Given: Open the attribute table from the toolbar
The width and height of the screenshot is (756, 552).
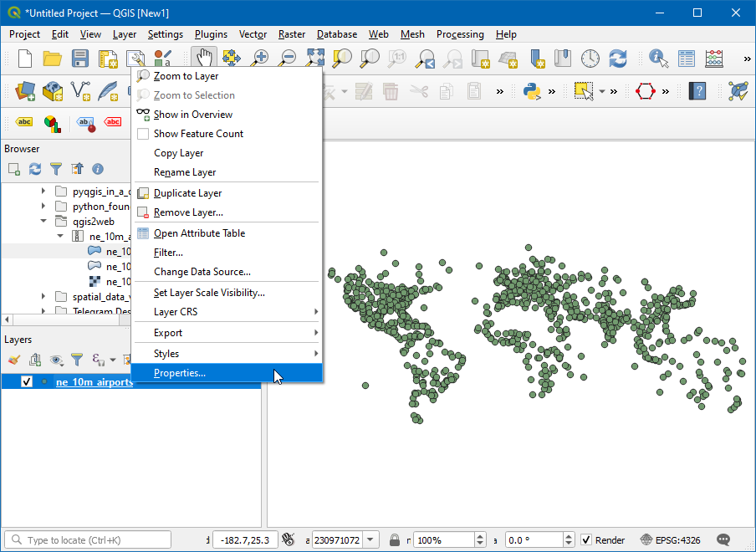Looking at the screenshot, I should click(x=687, y=59).
